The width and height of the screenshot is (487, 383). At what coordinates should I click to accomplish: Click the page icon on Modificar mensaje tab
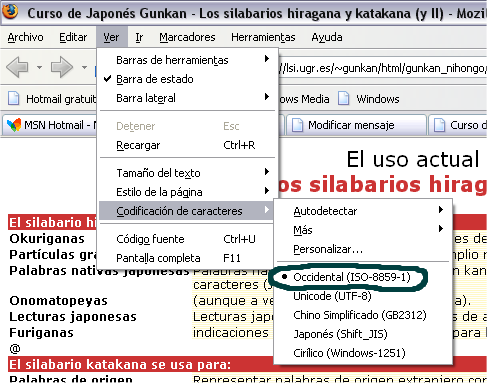297,125
